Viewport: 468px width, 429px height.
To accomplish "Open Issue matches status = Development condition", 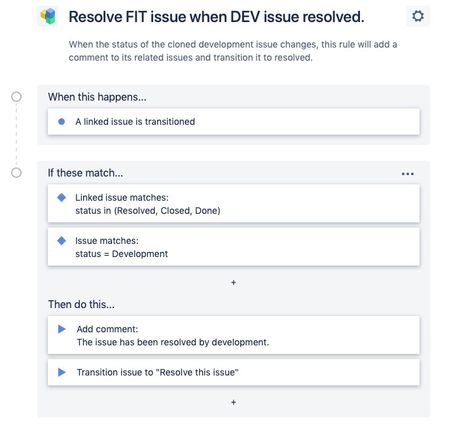I will tap(233, 247).
